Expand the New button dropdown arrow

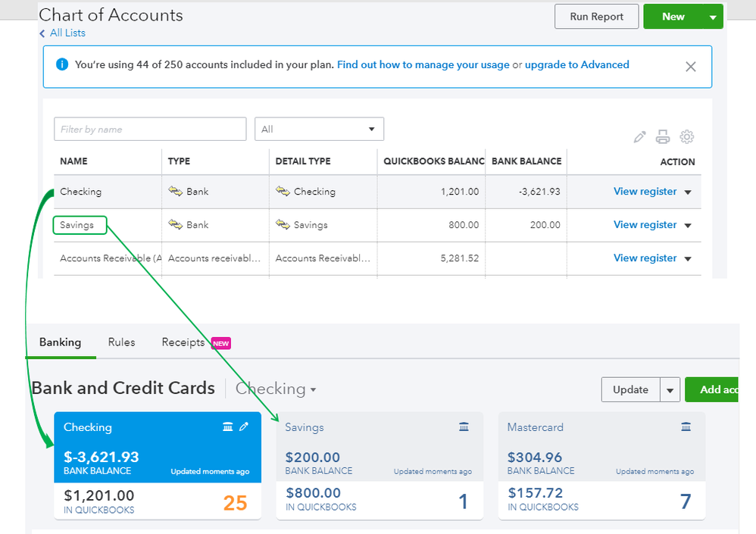pyautogui.click(x=713, y=17)
